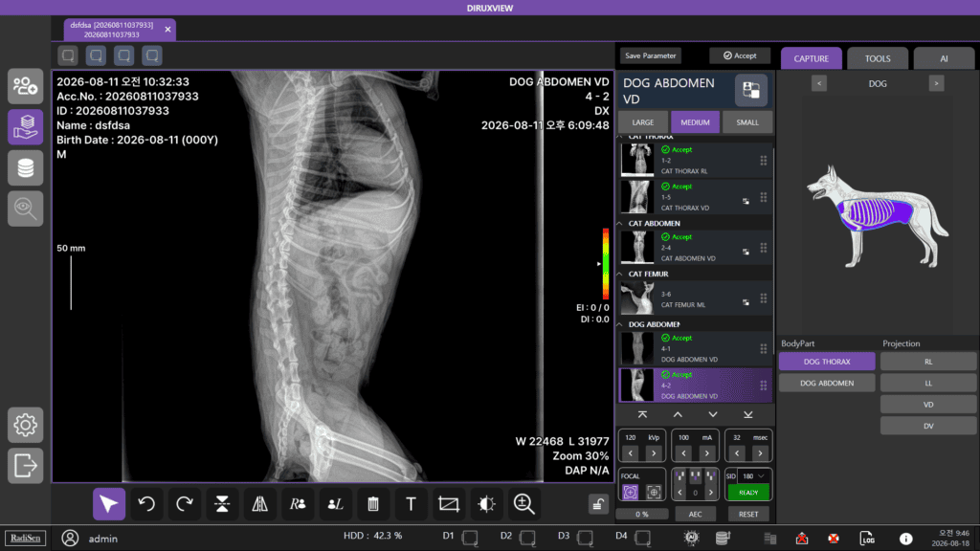Select the small focal spot option
This screenshot has width=980, height=551.
pos(653,493)
